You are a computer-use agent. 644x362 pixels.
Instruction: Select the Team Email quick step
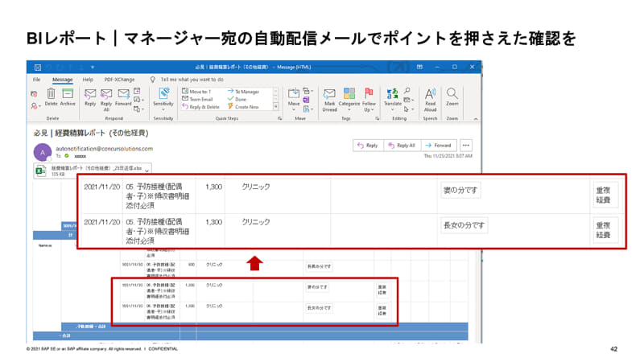coord(197,99)
